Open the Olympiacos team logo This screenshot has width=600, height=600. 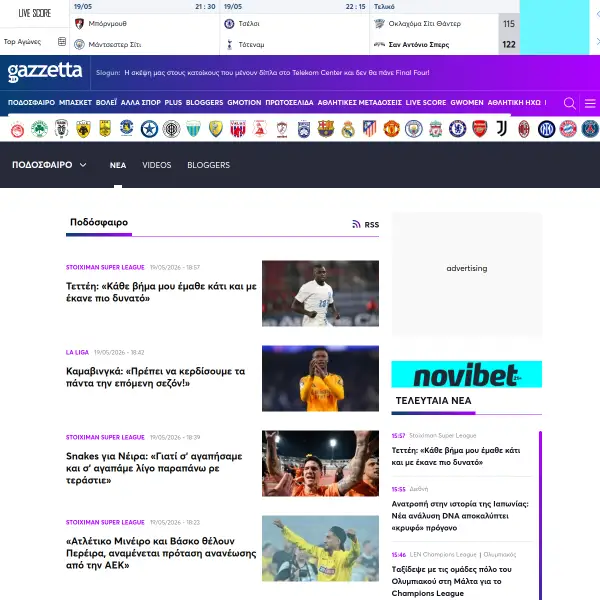pos(17,129)
